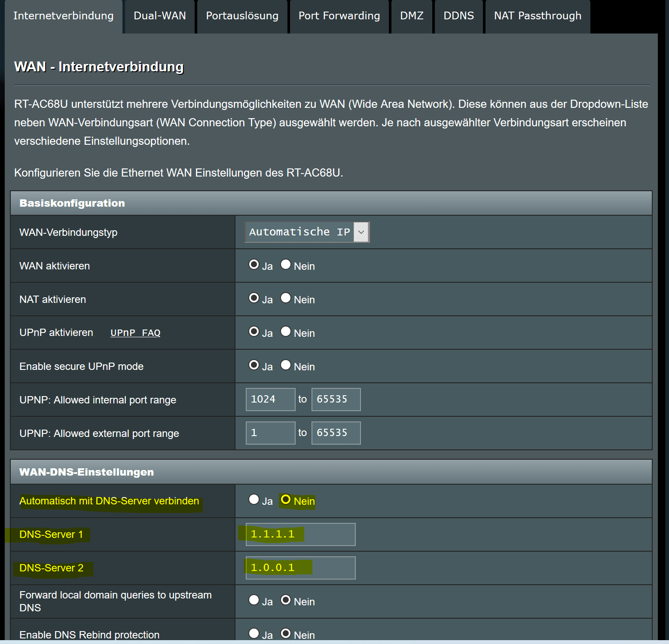Select Nein for Automatisch mit DNS-Server verbinden

286,499
